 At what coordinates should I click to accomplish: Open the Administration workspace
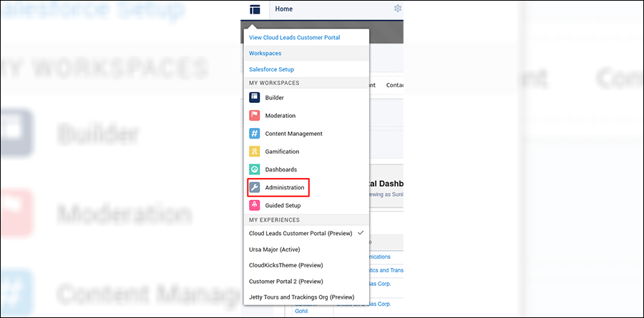(285, 187)
